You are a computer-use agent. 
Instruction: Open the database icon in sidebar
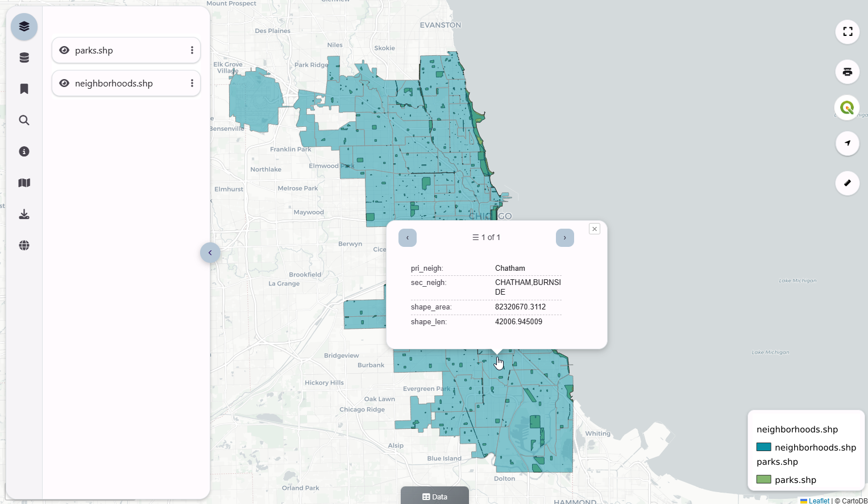pos(24,57)
